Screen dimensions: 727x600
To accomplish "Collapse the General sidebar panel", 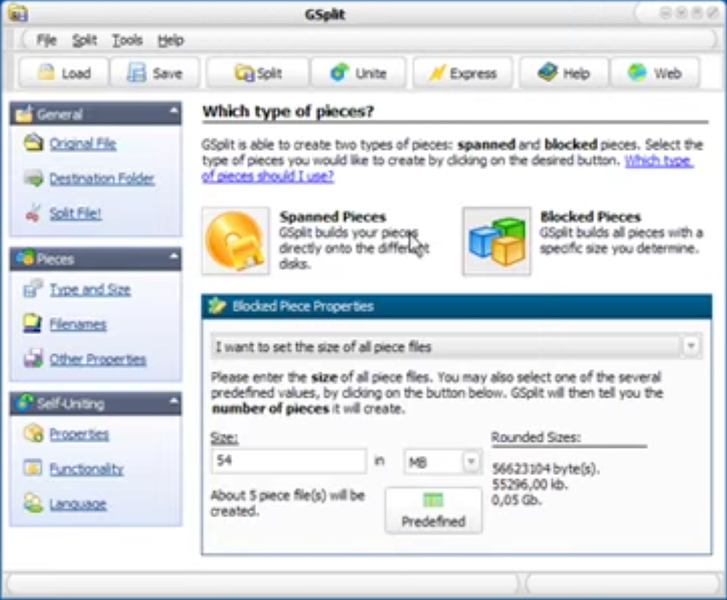I will coord(173,111).
